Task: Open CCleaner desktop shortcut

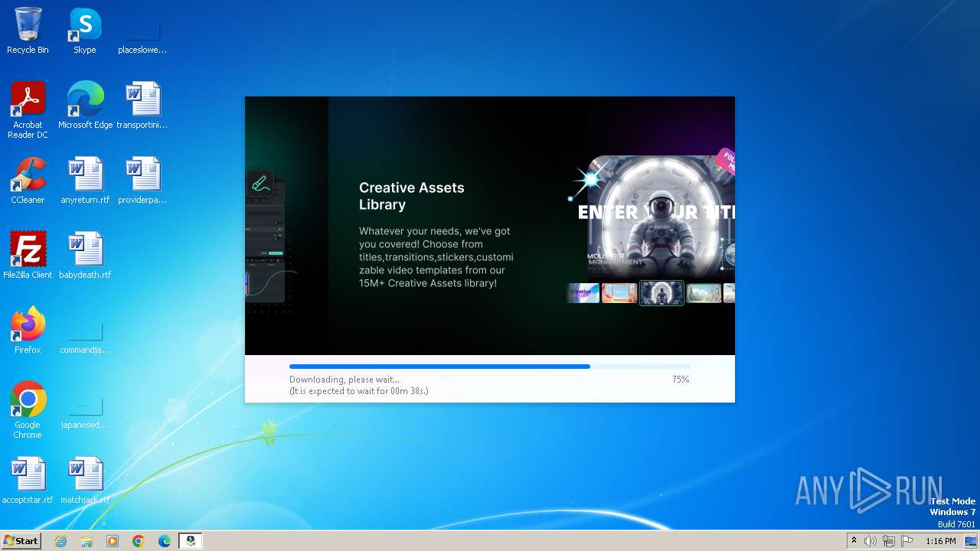Action: [x=28, y=181]
